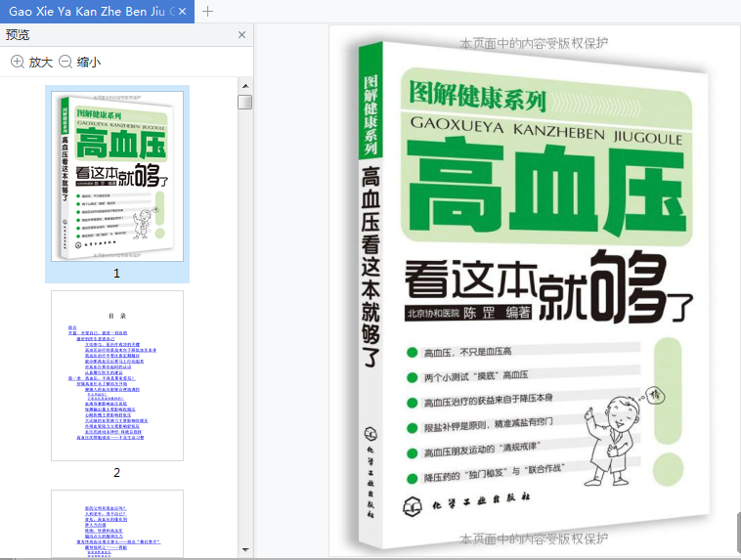Viewport: 741px width, 560px height.
Task: Select the third page thumbnail at bottom
Action: point(117,524)
